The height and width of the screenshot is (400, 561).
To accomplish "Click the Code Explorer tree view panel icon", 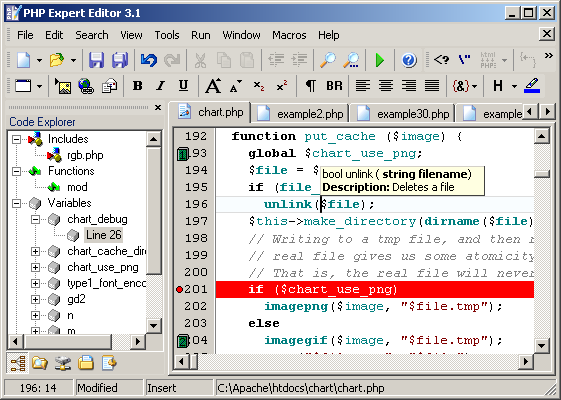I will pyautogui.click(x=18, y=364).
